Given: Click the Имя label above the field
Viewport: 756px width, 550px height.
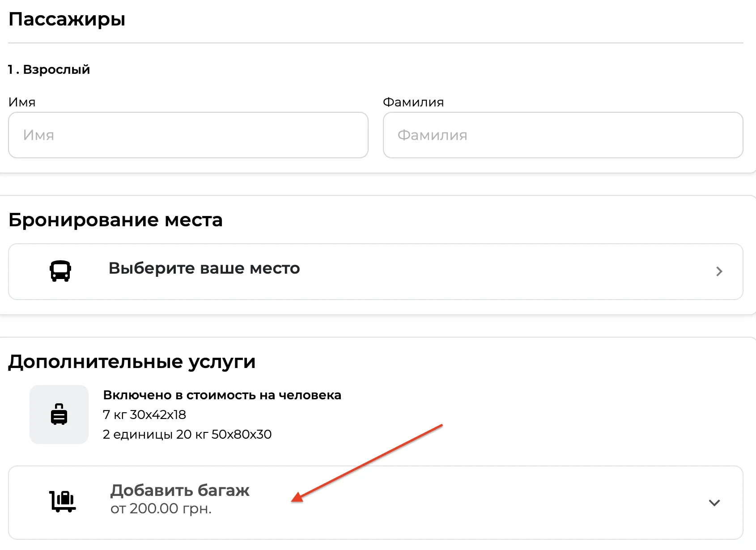Looking at the screenshot, I should [x=22, y=102].
